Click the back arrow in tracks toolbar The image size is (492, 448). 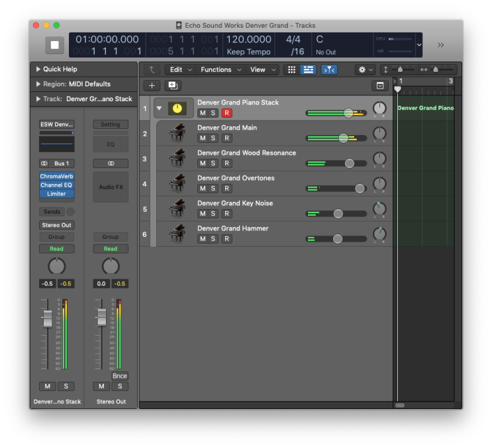pyautogui.click(x=152, y=69)
